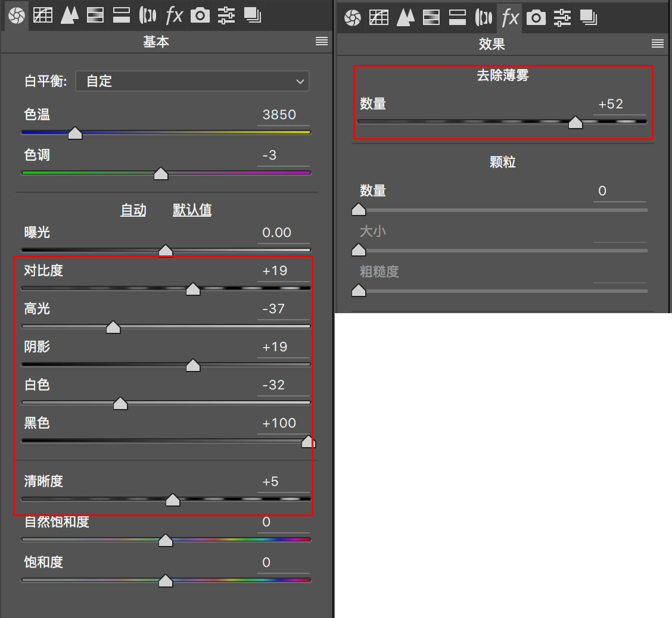This screenshot has height=618, width=672.
Task: Select active fx tab in right panel
Action: click(x=510, y=18)
